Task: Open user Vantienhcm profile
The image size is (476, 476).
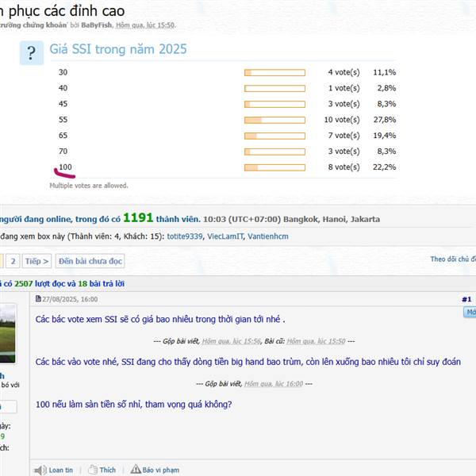Action: (x=268, y=236)
